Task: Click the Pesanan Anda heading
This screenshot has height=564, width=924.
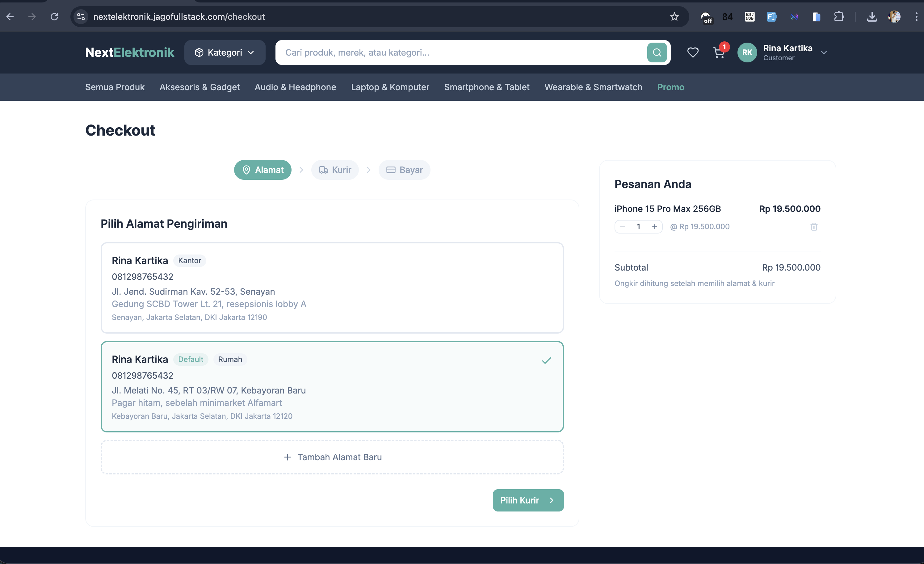Action: tap(653, 184)
